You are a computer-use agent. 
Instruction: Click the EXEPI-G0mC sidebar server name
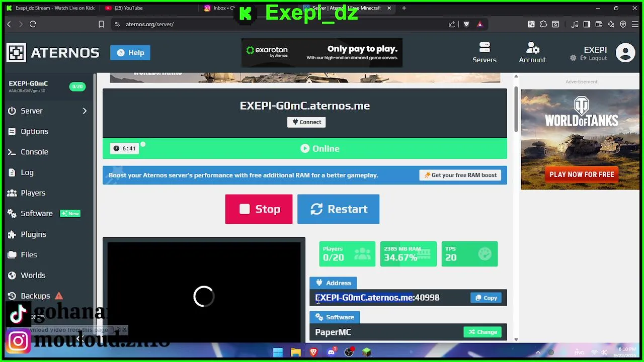coord(28,83)
